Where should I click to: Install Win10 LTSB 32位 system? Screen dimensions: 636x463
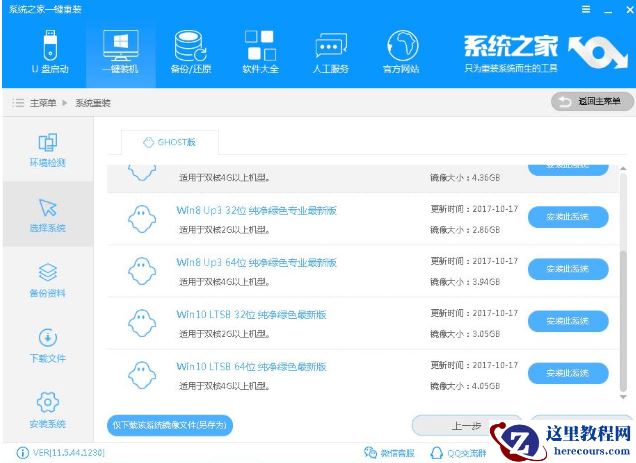click(568, 321)
